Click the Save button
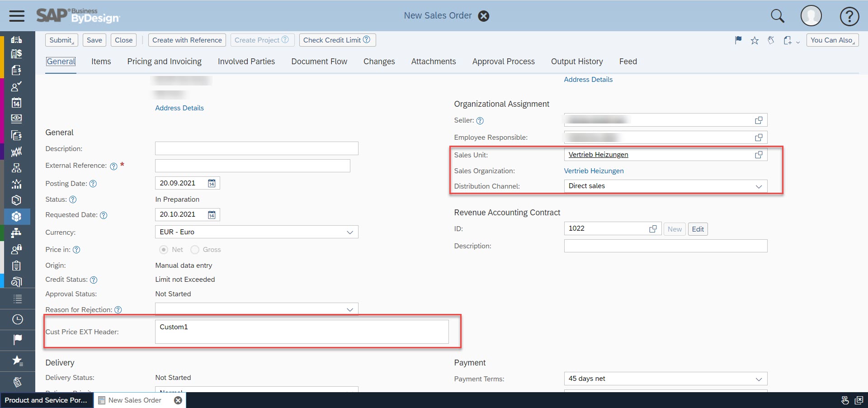The height and width of the screenshot is (408, 868). [94, 40]
